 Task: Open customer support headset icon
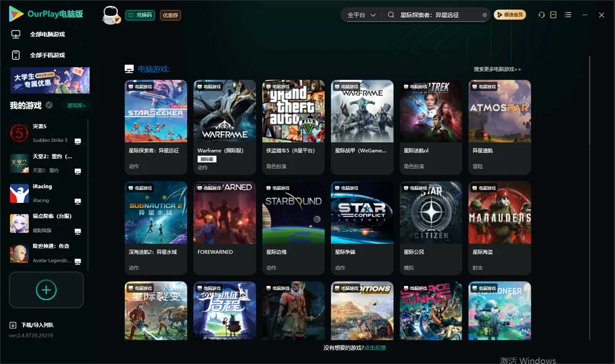(x=542, y=15)
